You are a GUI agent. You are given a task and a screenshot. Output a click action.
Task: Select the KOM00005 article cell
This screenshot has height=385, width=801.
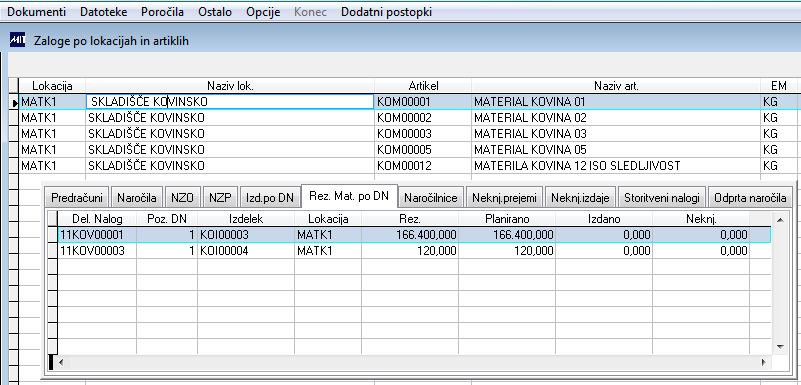pos(423,150)
